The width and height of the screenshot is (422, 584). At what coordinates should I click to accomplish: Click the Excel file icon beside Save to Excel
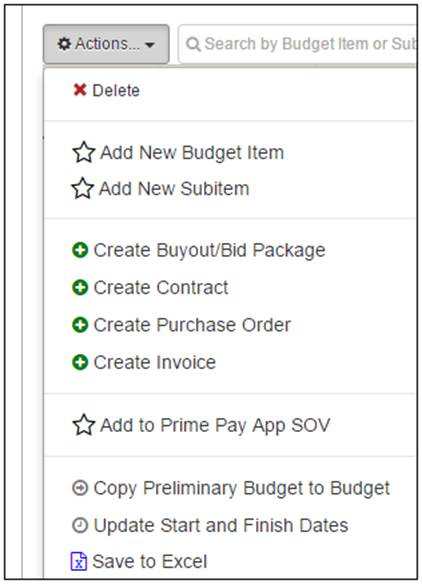coord(79,561)
